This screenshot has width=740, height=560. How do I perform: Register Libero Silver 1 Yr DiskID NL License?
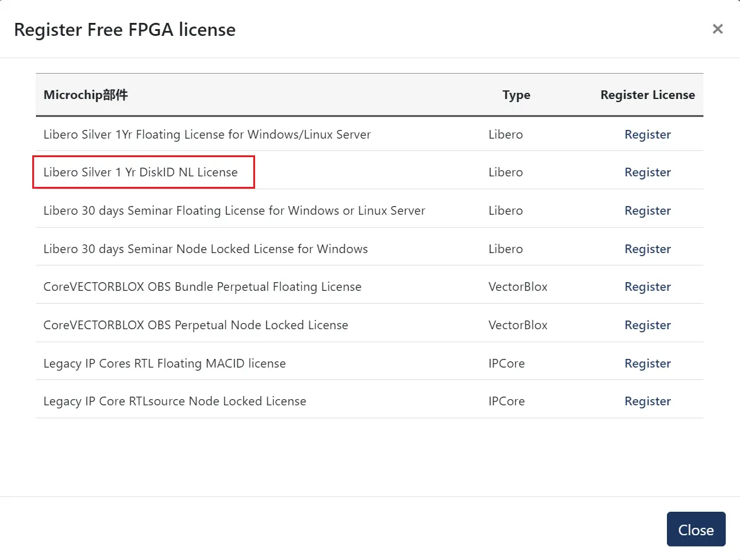[647, 172]
